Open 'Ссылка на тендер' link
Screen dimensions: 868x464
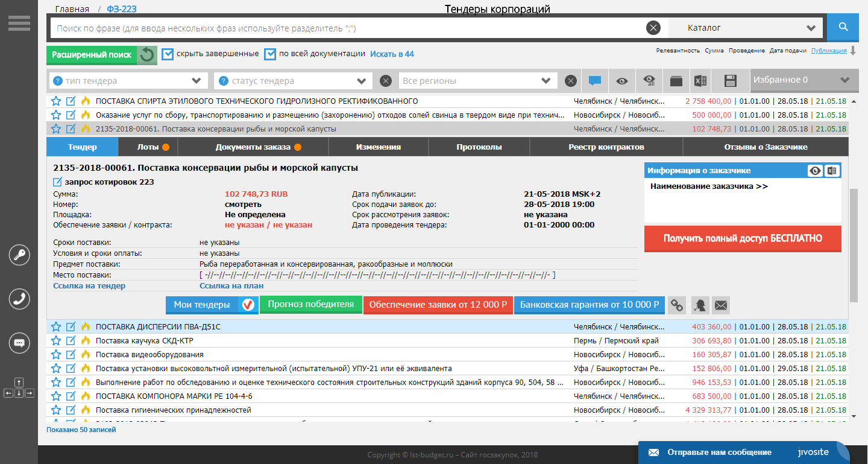[x=89, y=286]
